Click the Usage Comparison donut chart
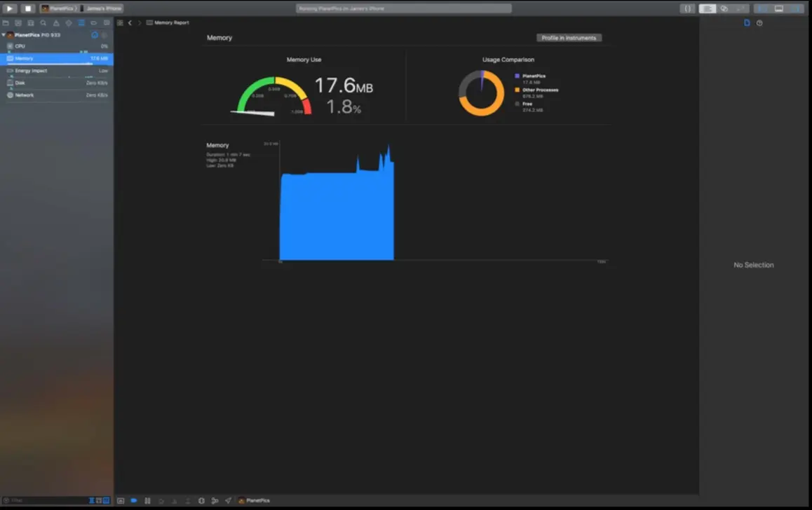The height and width of the screenshot is (510, 812). click(x=481, y=93)
